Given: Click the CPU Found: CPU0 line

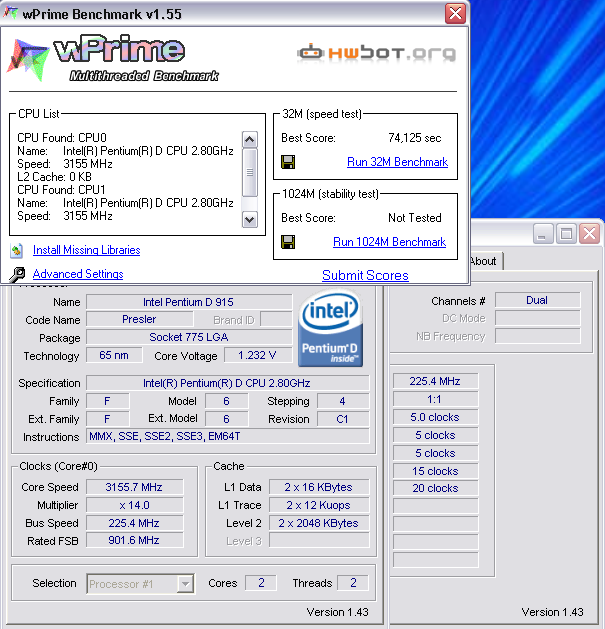Looking at the screenshot, I should coord(62,138).
